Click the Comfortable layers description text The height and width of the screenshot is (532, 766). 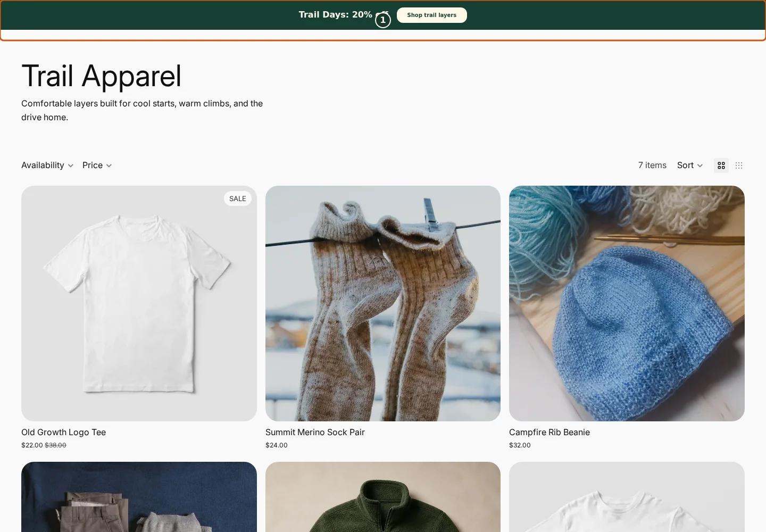click(142, 110)
